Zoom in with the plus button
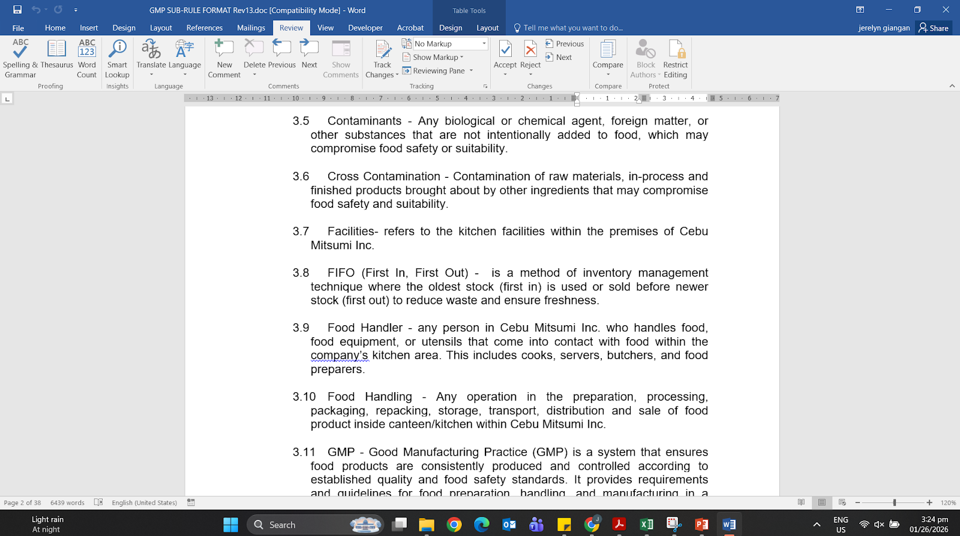The width and height of the screenshot is (960, 536). (x=929, y=503)
